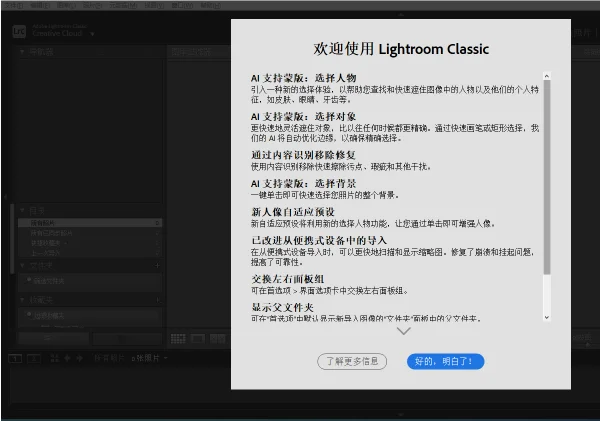This screenshot has height=421, width=600.
Task: Click the 筛选文件夹 folder filter field
Action: click(x=90, y=281)
